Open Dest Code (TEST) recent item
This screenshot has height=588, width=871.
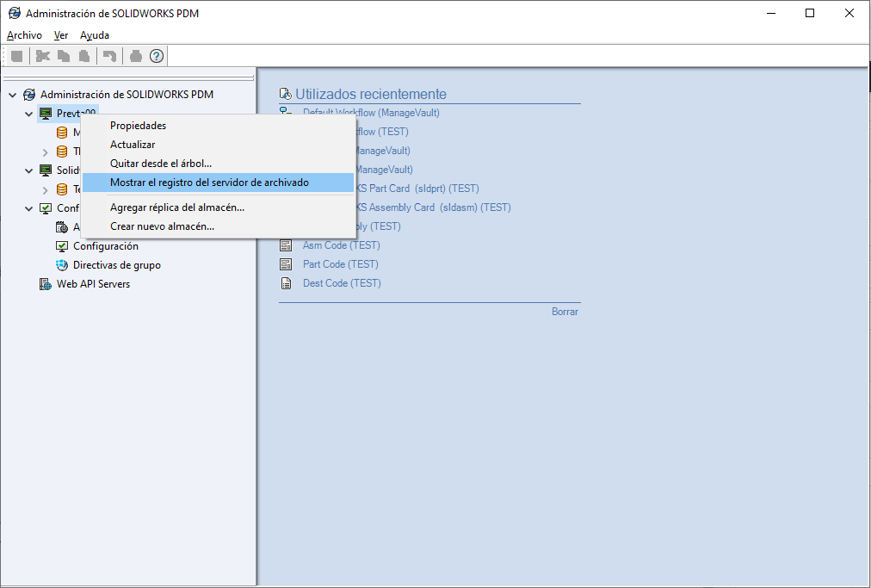coord(342,283)
